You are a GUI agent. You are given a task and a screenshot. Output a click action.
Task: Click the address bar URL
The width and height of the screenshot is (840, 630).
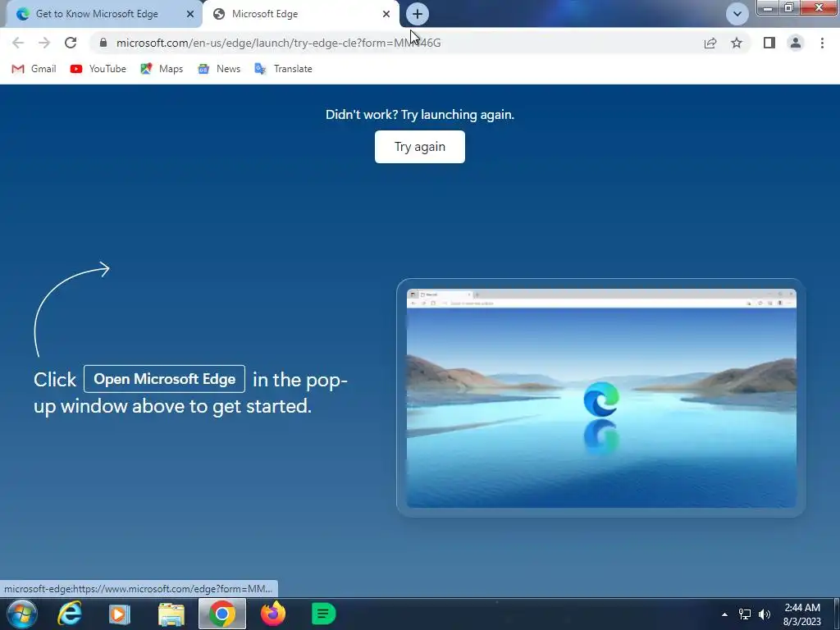pos(279,43)
